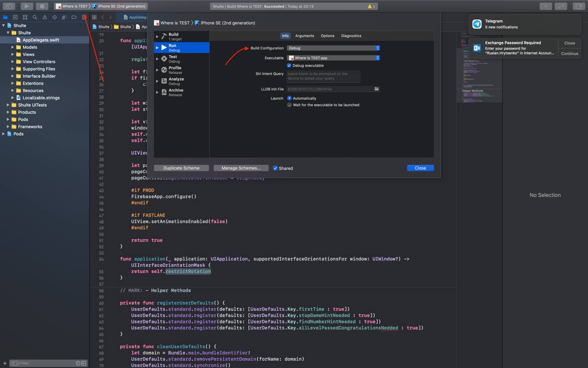Image resolution: width=588 pixels, height=368 pixels.
Task: Select Wait for the executable to be launched
Action: (x=289, y=105)
